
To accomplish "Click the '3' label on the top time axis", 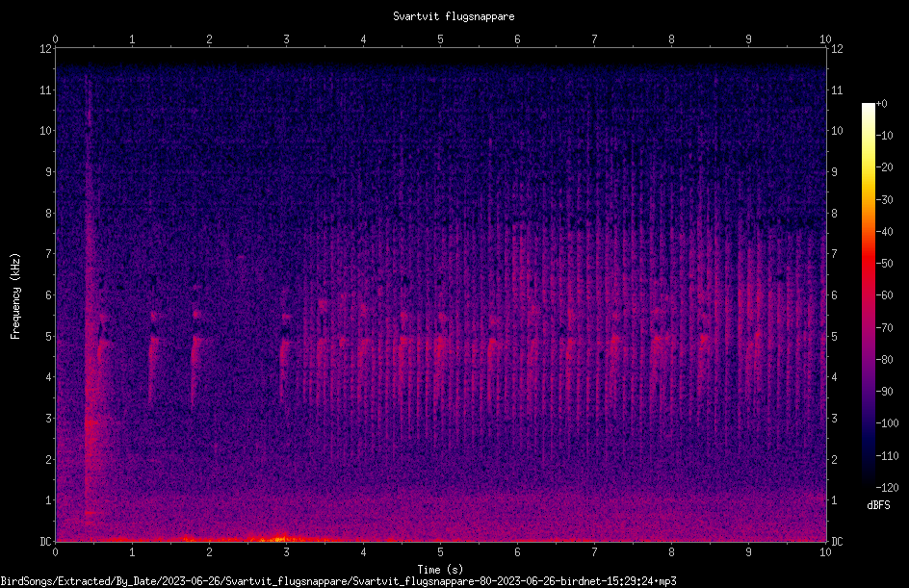I will [286, 39].
